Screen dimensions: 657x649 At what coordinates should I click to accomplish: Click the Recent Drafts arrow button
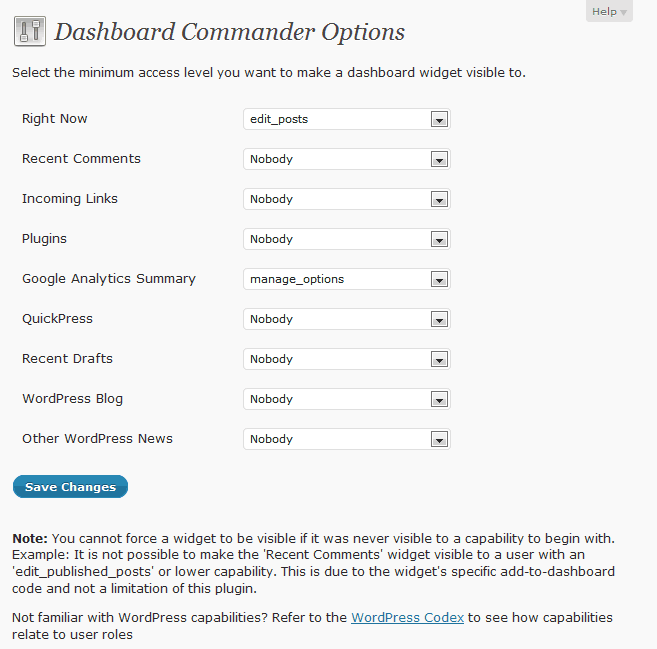pos(439,359)
